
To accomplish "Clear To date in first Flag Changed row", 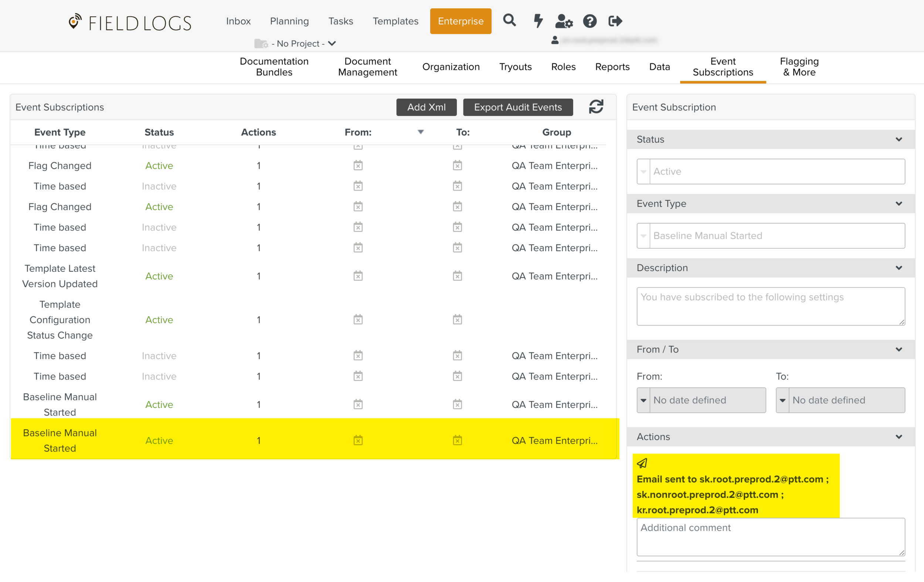I will pos(457,165).
